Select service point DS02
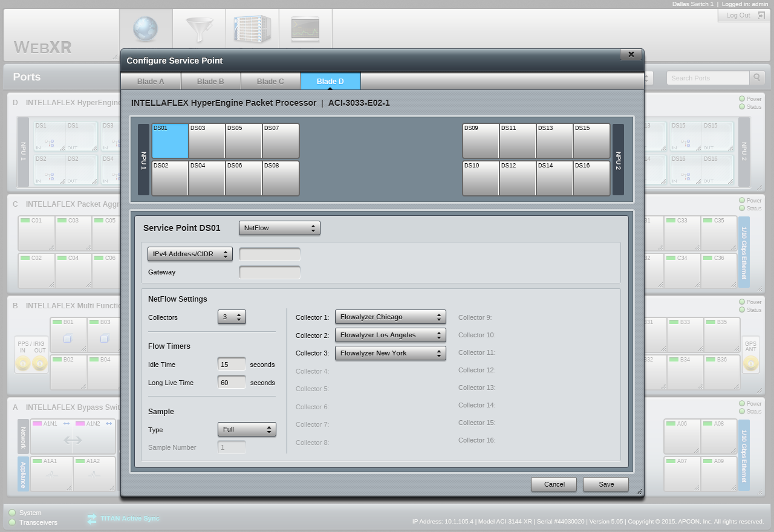The width and height of the screenshot is (774, 532). pyautogui.click(x=170, y=178)
